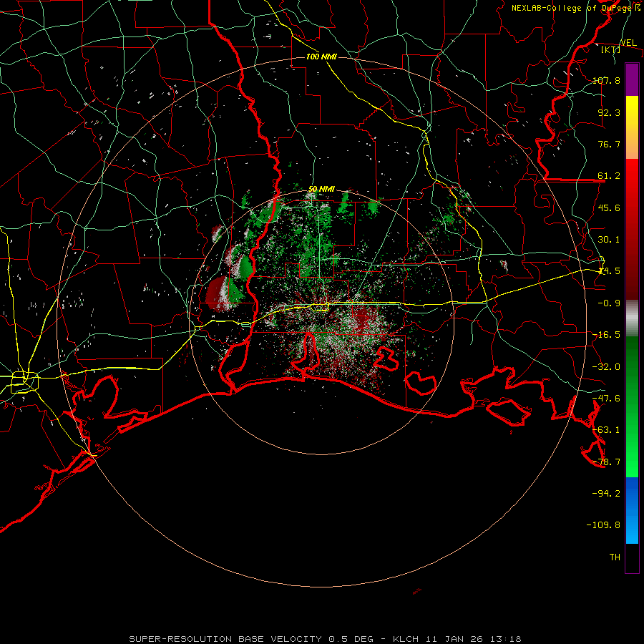
Task: Click the VEL legend title
Action: click(x=628, y=43)
